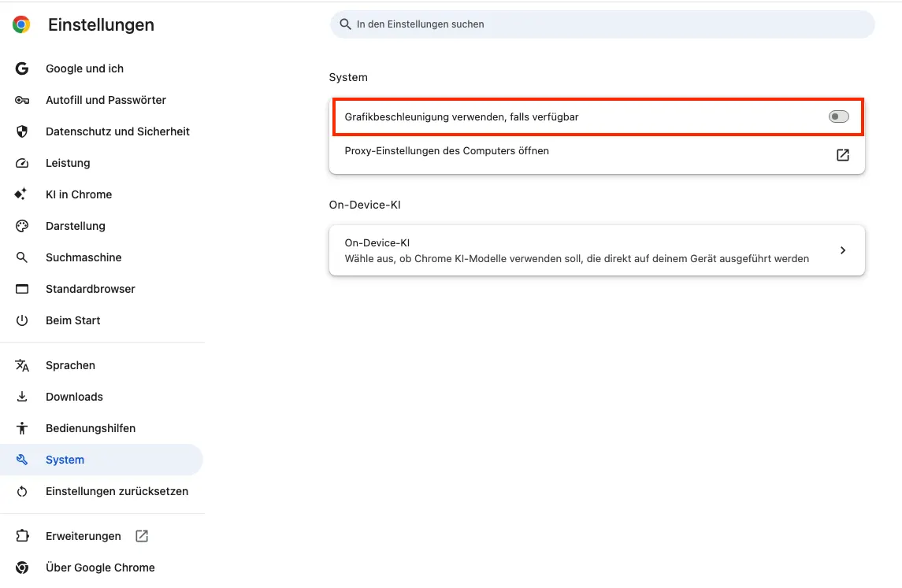902x588 pixels.
Task: Toggle Grafikbeschleunigung verwenden switch
Action: pos(839,116)
